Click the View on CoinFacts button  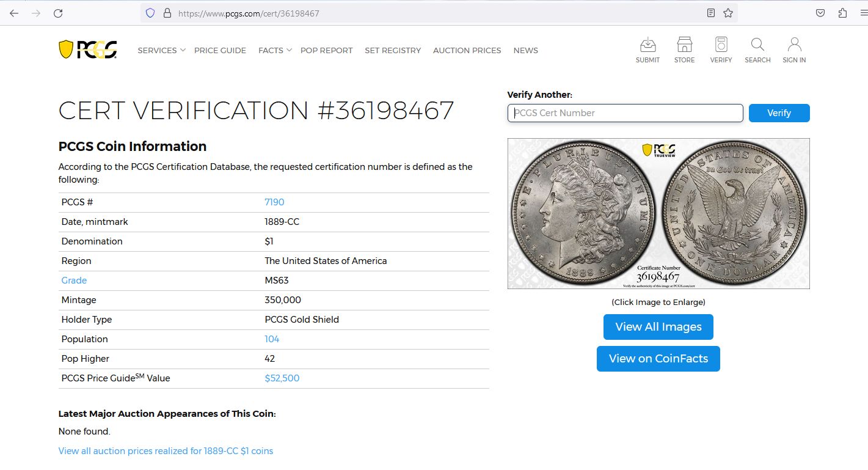point(658,359)
